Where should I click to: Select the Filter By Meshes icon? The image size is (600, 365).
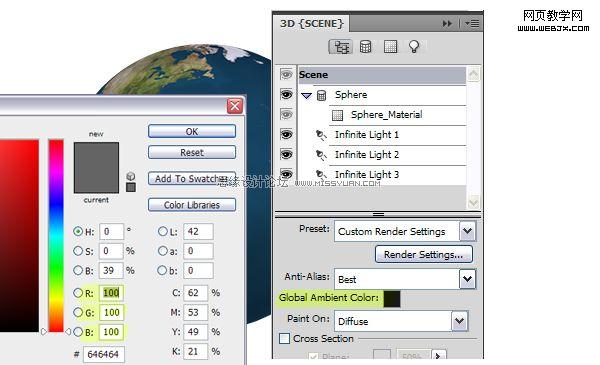(365, 47)
